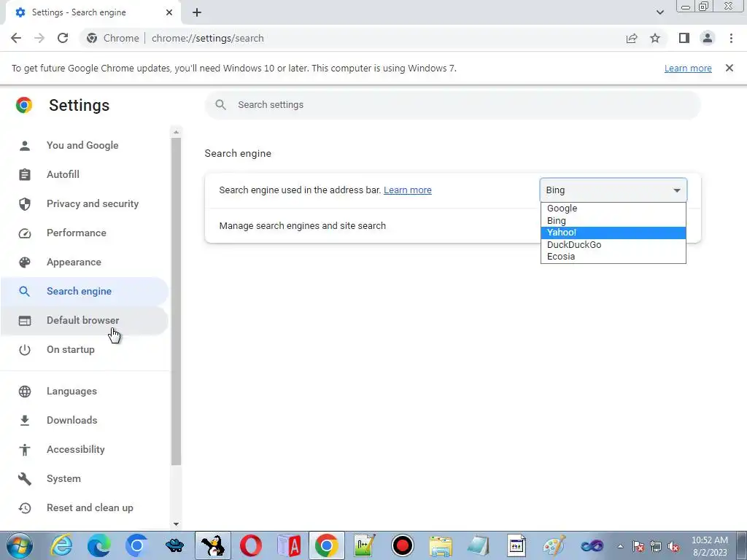The height and width of the screenshot is (560, 747).
Task: Open Privacy and security settings
Action: [x=85, y=204]
